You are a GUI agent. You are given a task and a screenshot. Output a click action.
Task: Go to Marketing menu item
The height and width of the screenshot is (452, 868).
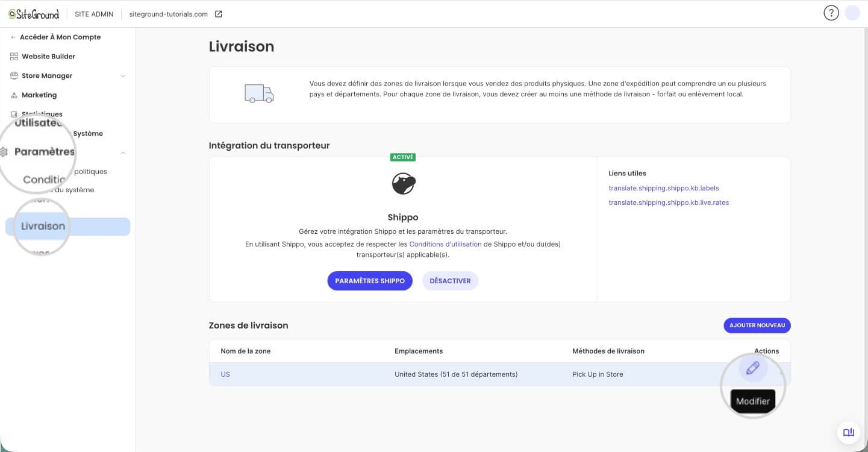[39, 95]
